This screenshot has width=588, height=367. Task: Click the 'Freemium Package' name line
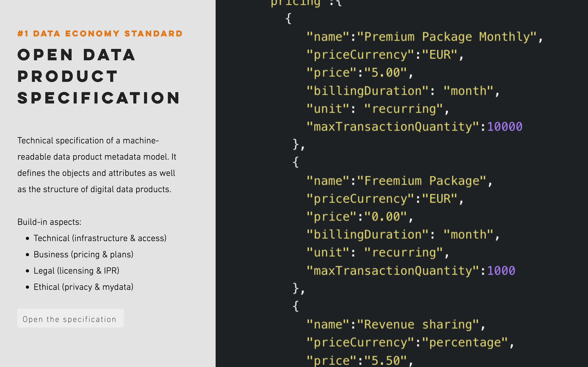pos(400,181)
